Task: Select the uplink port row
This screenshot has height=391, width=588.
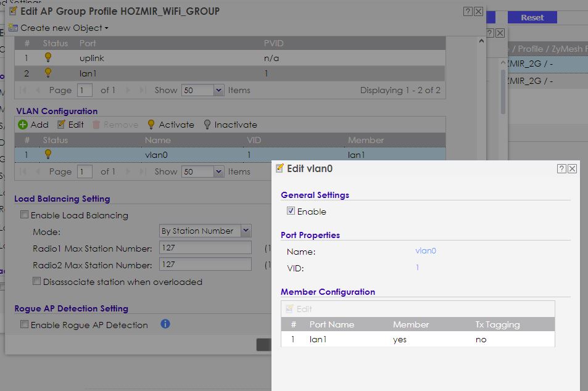Action: tap(230, 58)
